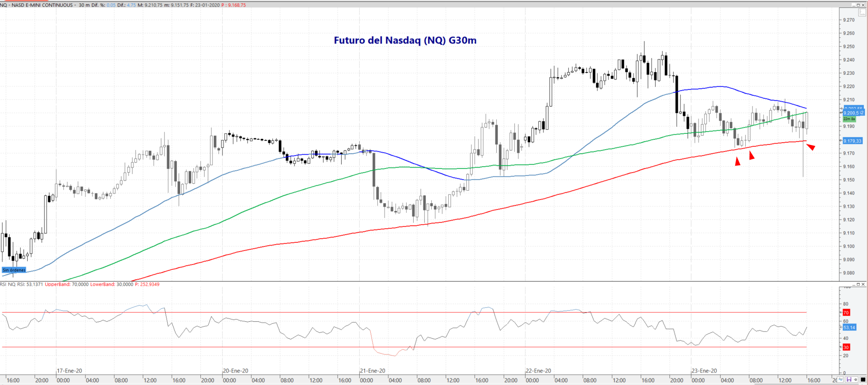The height and width of the screenshot is (385, 868).
Task: Select the chart title 'Futuro del Nasdaq (NQ) G30m'
Action: tap(405, 40)
